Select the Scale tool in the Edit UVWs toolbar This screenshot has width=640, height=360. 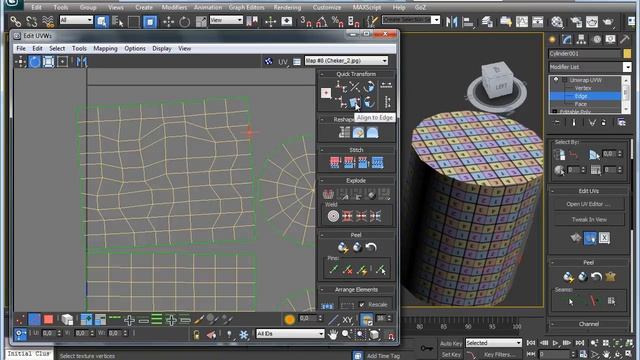click(49, 62)
